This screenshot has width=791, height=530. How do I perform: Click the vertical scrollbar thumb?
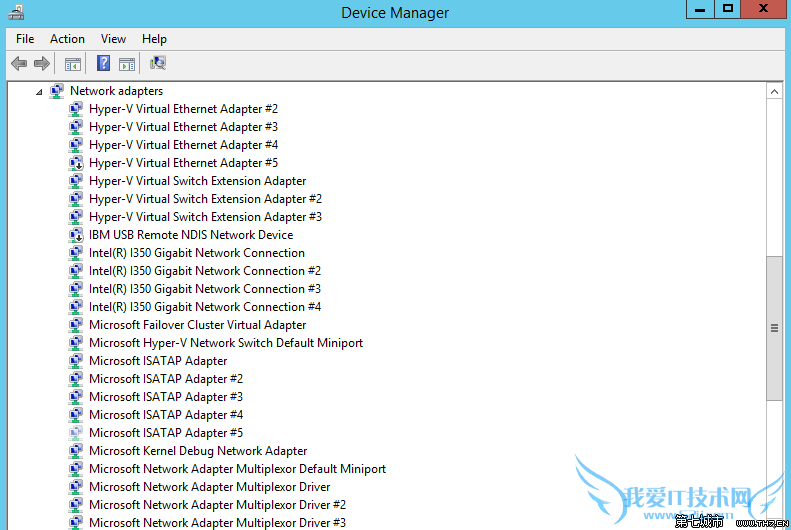(774, 328)
